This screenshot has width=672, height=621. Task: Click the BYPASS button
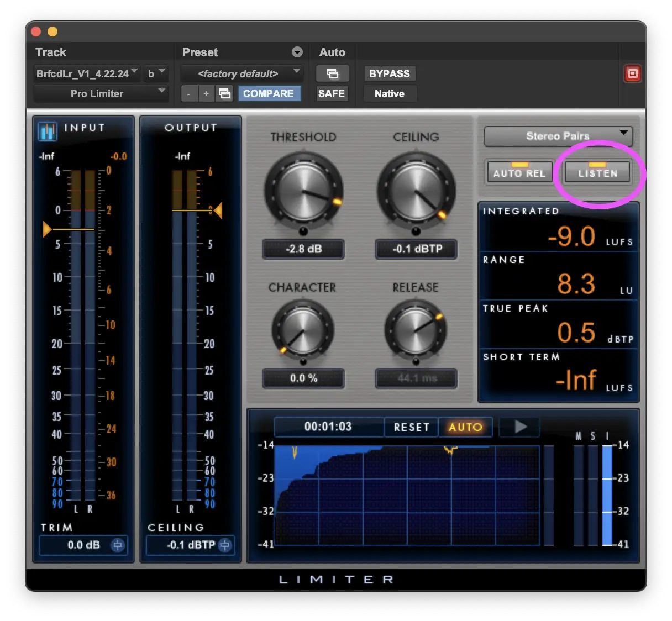click(x=389, y=73)
